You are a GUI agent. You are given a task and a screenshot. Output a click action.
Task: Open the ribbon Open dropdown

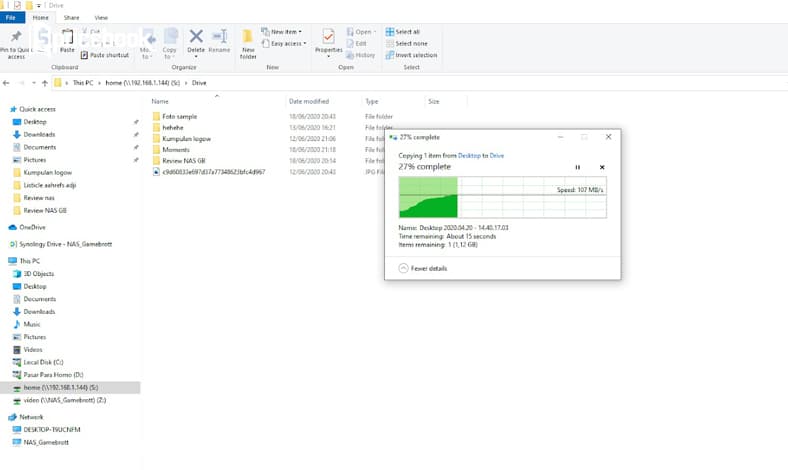click(361, 32)
